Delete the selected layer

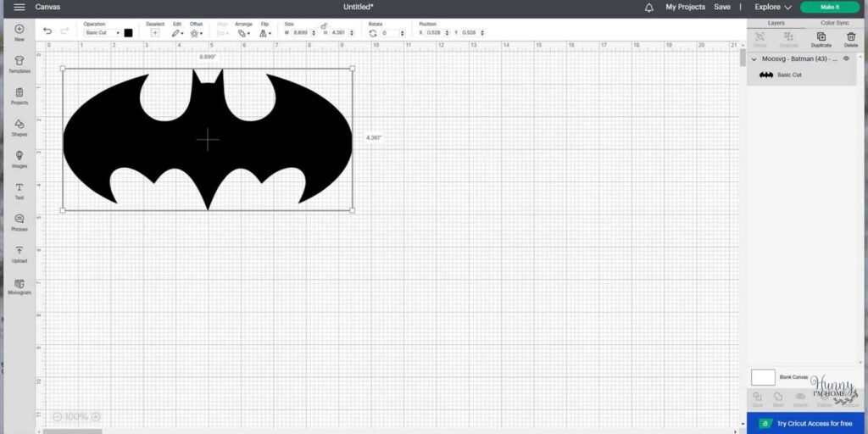coord(851,39)
